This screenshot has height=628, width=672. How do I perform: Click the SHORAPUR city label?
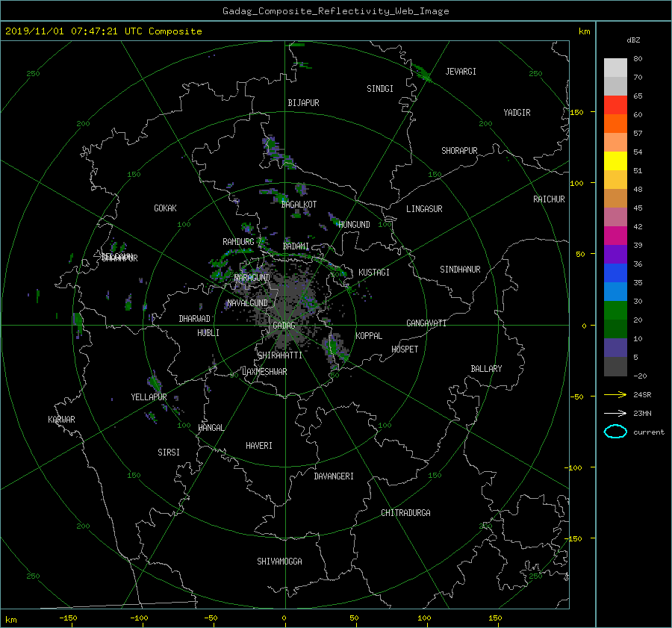(x=459, y=151)
